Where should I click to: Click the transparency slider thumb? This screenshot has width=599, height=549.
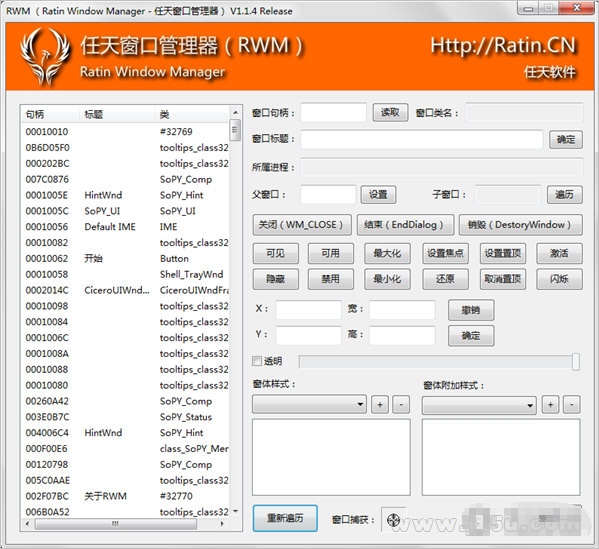pyautogui.click(x=576, y=361)
